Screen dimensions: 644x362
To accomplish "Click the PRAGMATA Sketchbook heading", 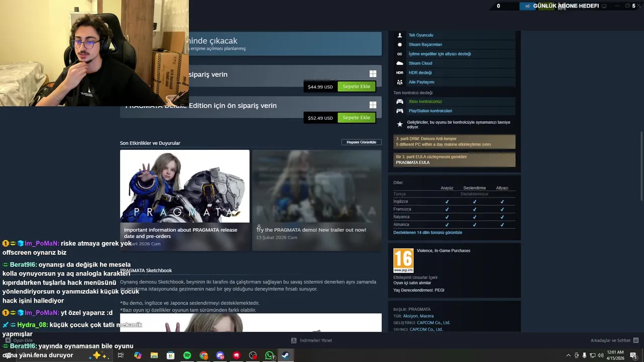I will coord(146,270).
